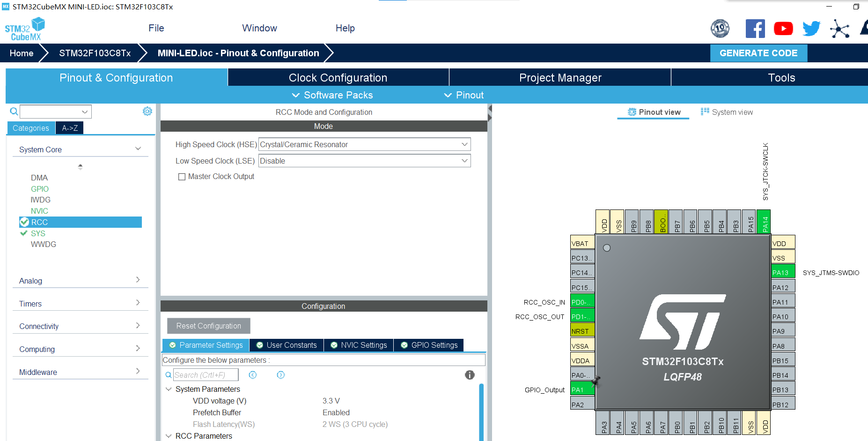
Task: Open Low Speed Clock (LSE) dropdown
Action: click(x=364, y=161)
